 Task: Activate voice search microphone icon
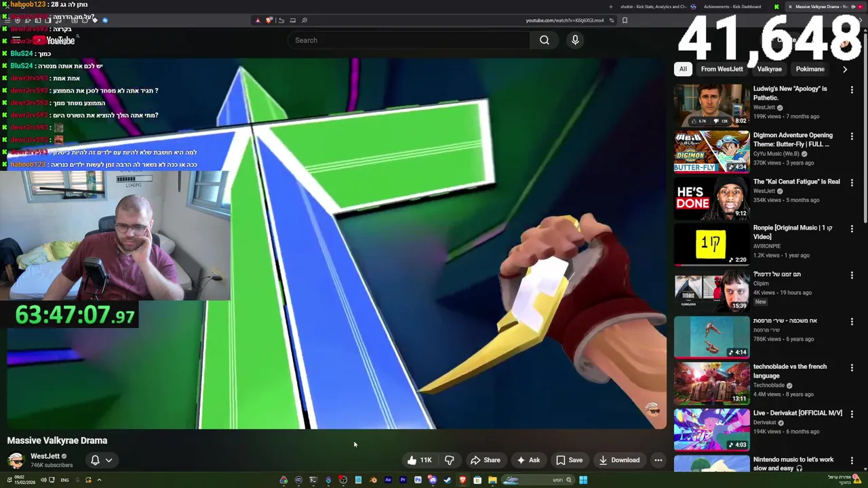[575, 40]
